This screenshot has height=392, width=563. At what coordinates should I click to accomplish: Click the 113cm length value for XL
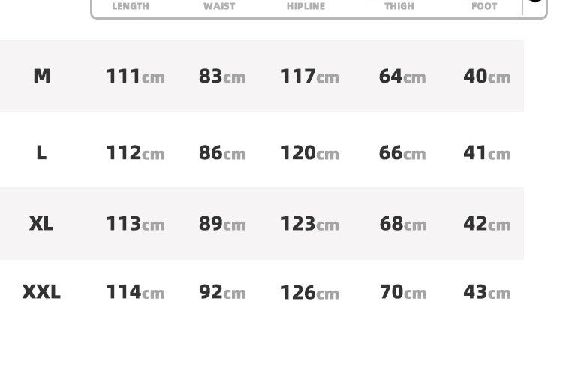pos(136,224)
